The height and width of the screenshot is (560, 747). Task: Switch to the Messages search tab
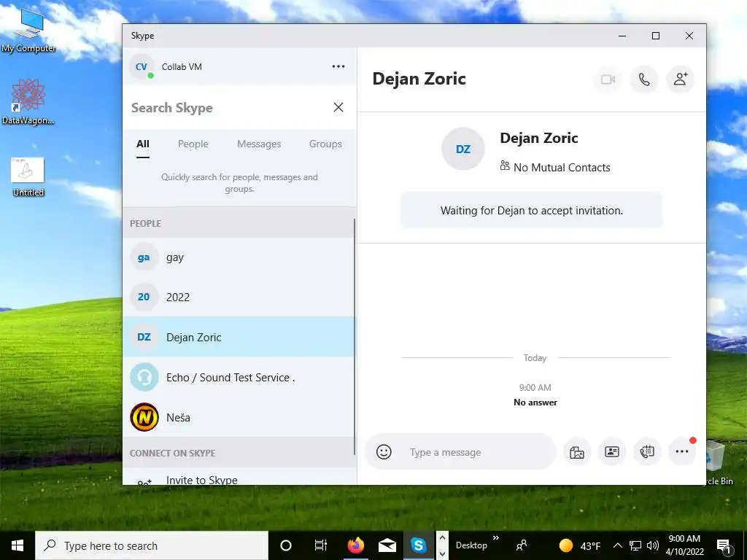click(x=259, y=144)
